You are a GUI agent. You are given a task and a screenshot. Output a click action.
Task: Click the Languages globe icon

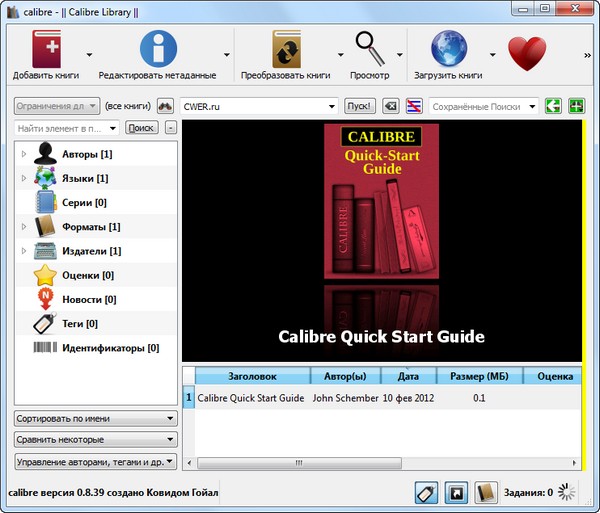[45, 178]
